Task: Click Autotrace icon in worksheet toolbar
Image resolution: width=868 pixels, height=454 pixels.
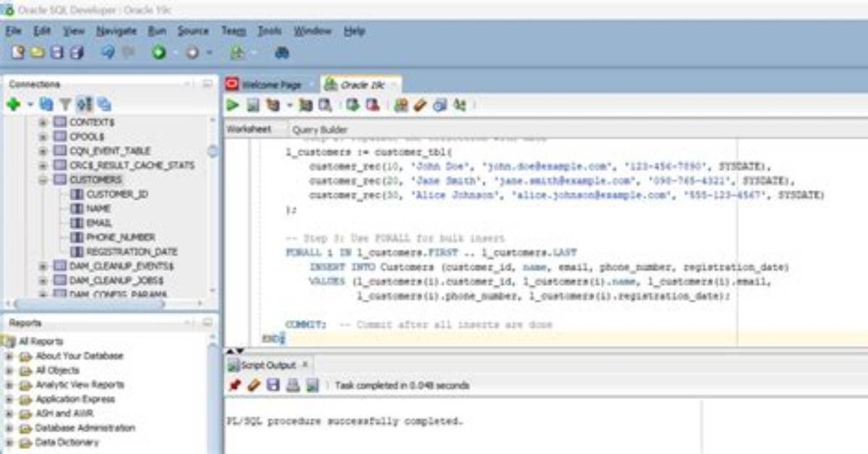Action: click(305, 106)
